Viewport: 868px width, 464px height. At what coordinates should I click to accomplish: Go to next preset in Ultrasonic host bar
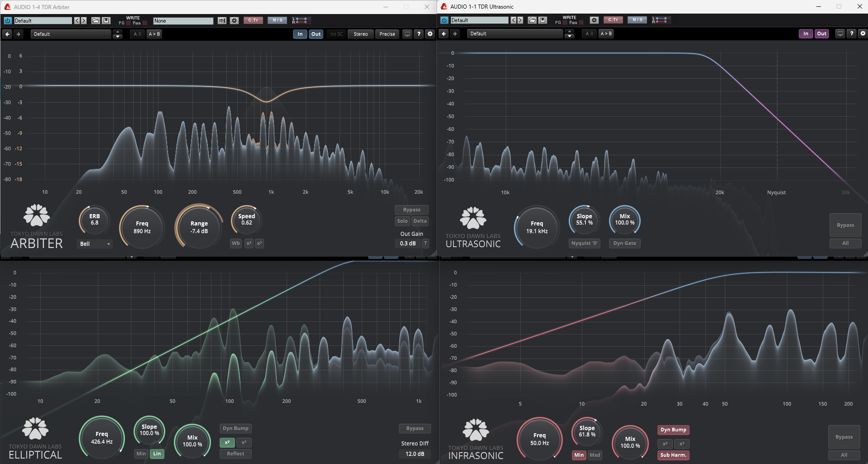coord(520,20)
